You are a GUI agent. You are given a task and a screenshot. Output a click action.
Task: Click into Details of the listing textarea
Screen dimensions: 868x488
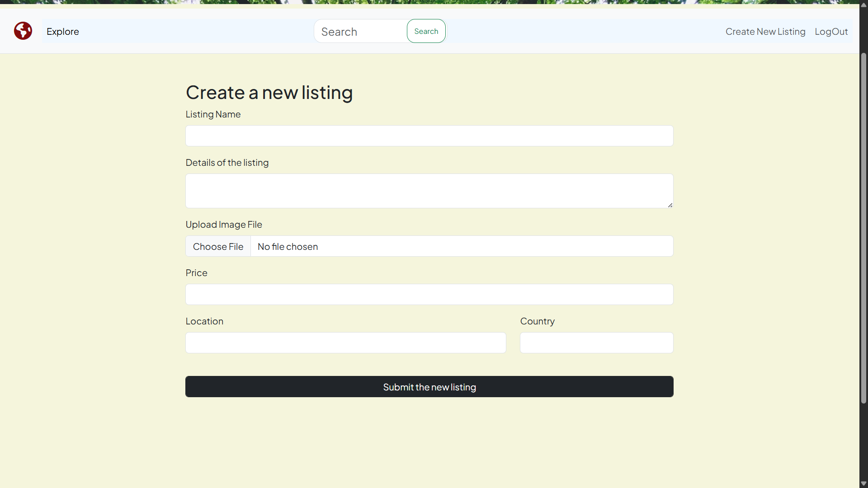tap(429, 191)
